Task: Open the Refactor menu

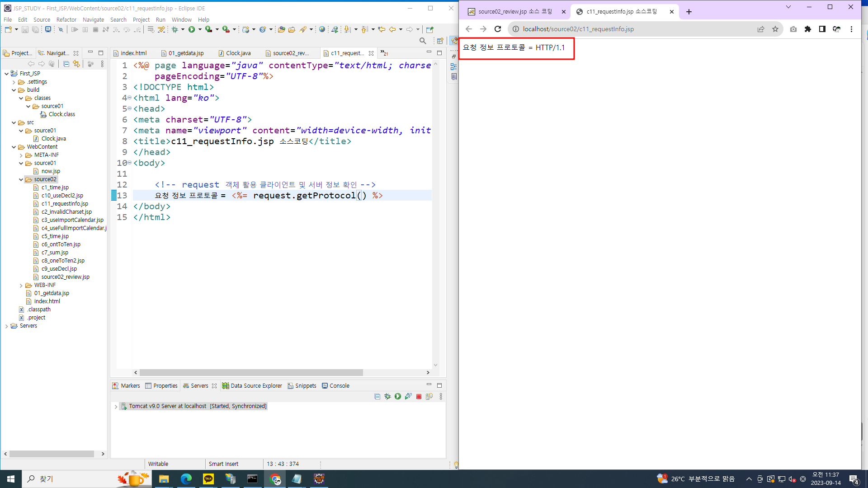Action: click(x=66, y=19)
